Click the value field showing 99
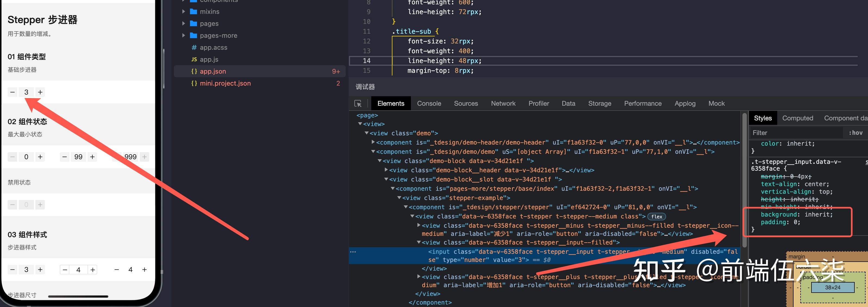Image resolution: width=868 pixels, height=307 pixels. pyautogui.click(x=79, y=157)
